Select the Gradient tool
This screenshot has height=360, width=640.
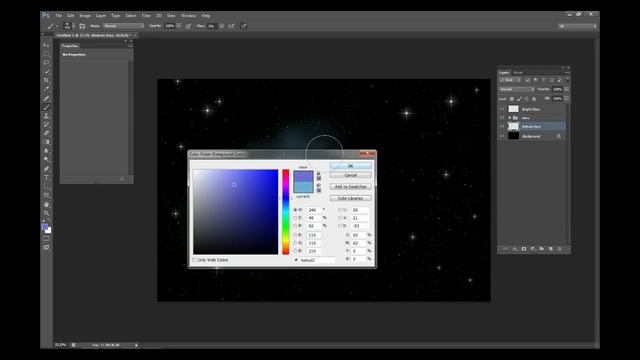click(x=46, y=142)
